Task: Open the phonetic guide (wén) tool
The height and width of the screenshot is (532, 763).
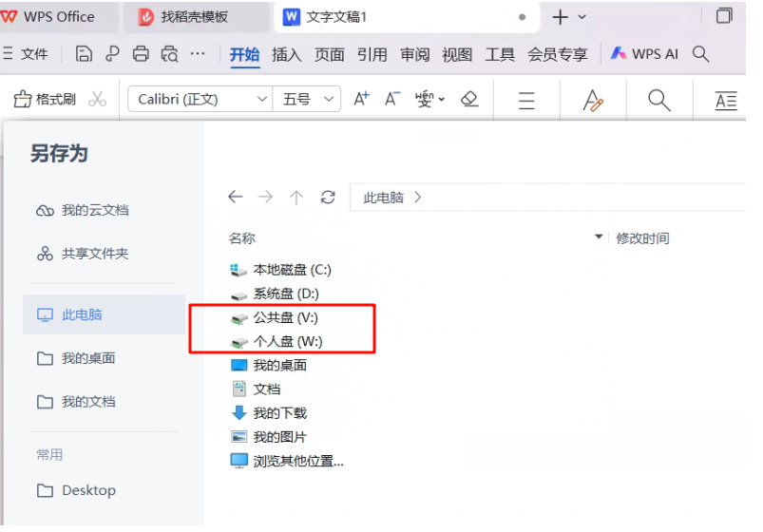Action: coord(429,99)
